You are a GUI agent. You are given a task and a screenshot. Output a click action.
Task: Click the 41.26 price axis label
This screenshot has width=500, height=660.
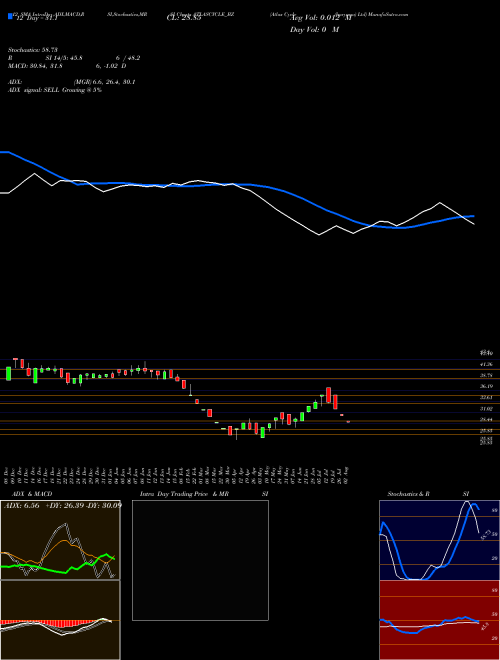click(486, 364)
